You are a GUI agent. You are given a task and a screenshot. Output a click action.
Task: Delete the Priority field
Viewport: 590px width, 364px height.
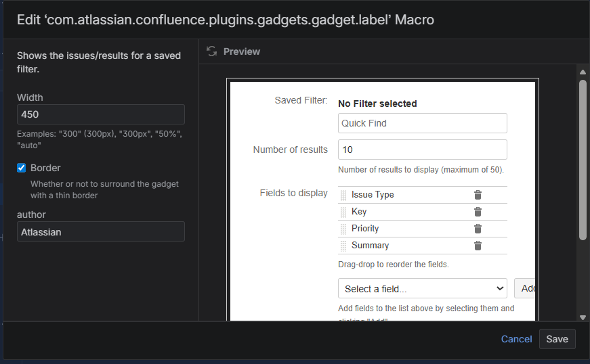478,229
